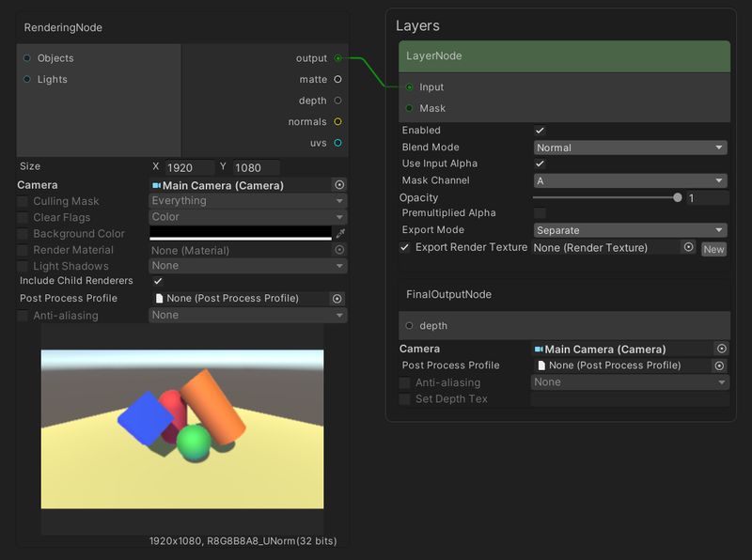Click the eyedropper beside Background Color

tap(340, 233)
